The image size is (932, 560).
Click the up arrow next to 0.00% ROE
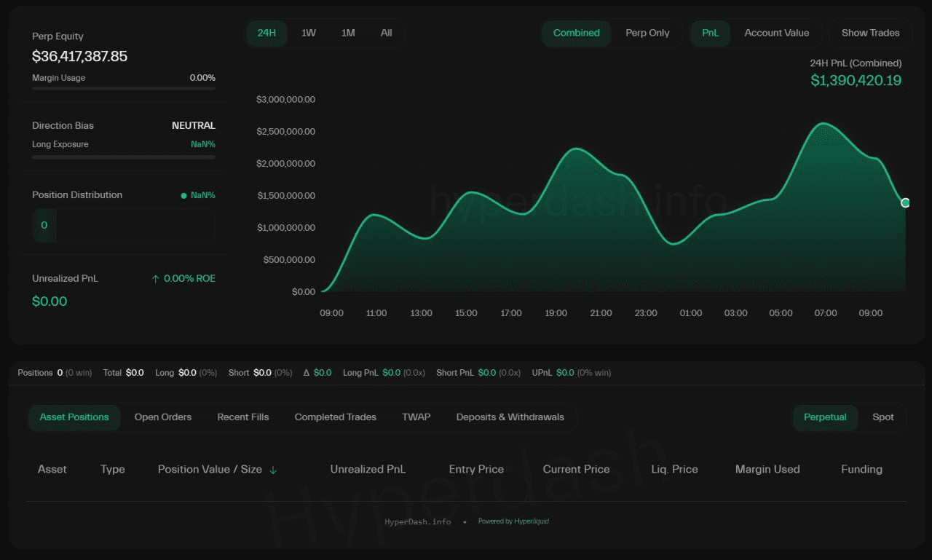tap(155, 279)
